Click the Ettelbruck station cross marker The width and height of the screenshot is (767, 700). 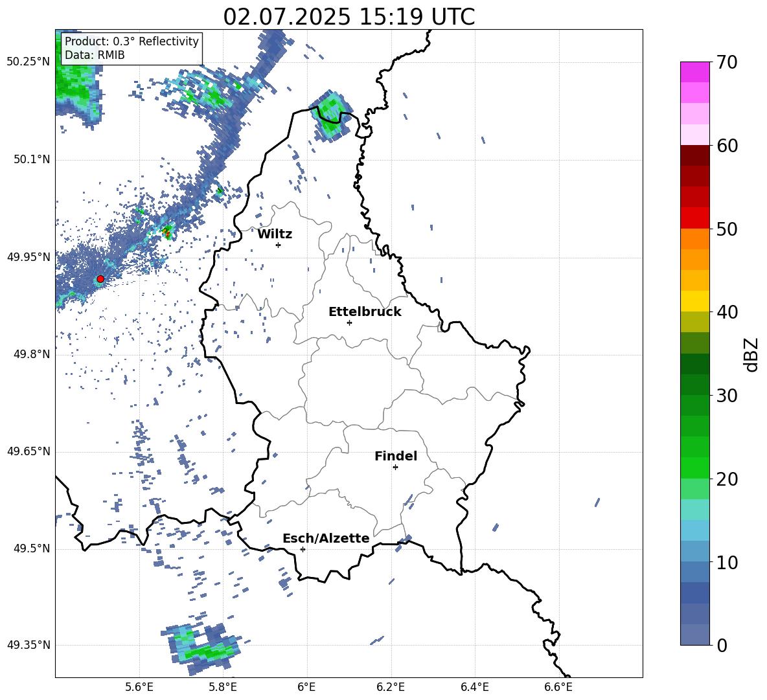click(349, 322)
